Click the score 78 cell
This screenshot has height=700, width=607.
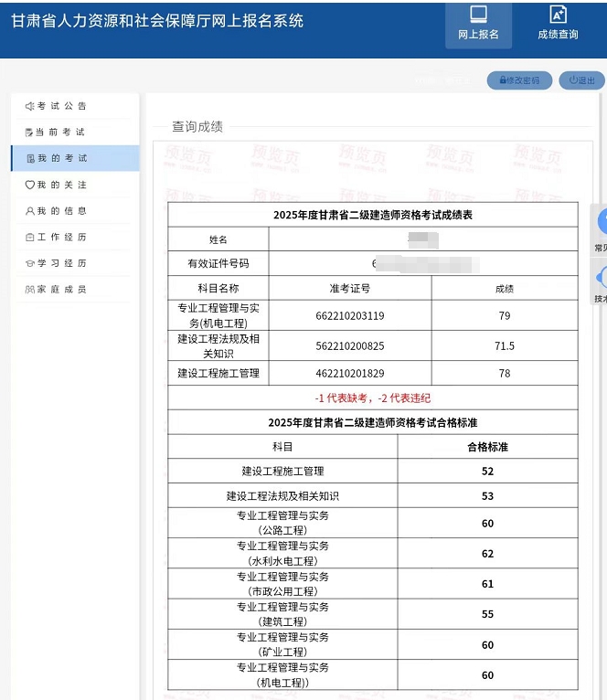(x=505, y=373)
